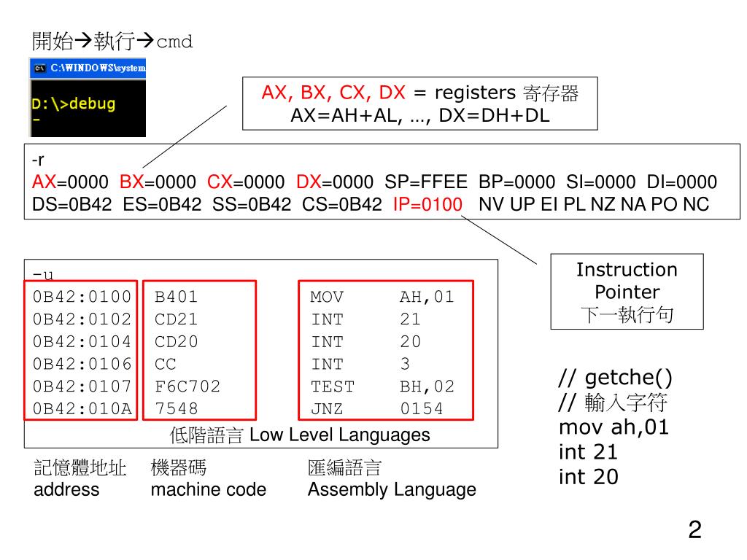Click address 0B42:0106
Image resolution: width=747 pixels, height=560 pixels.
point(82,364)
